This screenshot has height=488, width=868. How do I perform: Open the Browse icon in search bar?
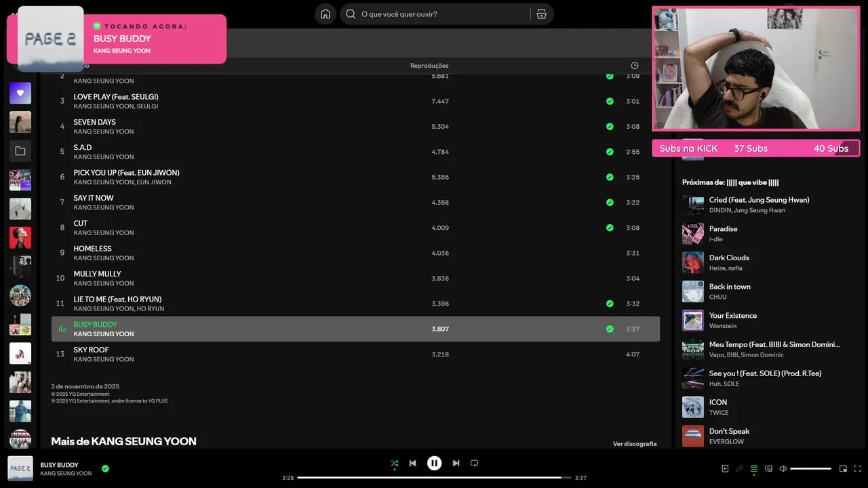[x=541, y=14]
